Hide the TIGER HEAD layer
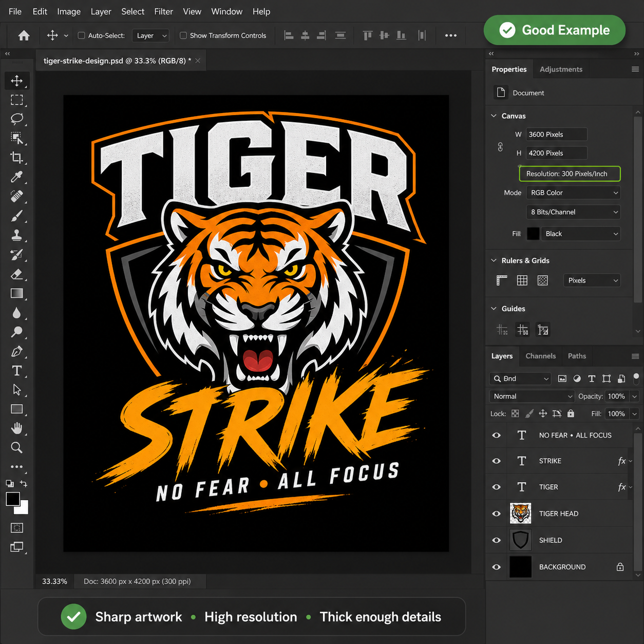 (x=496, y=514)
